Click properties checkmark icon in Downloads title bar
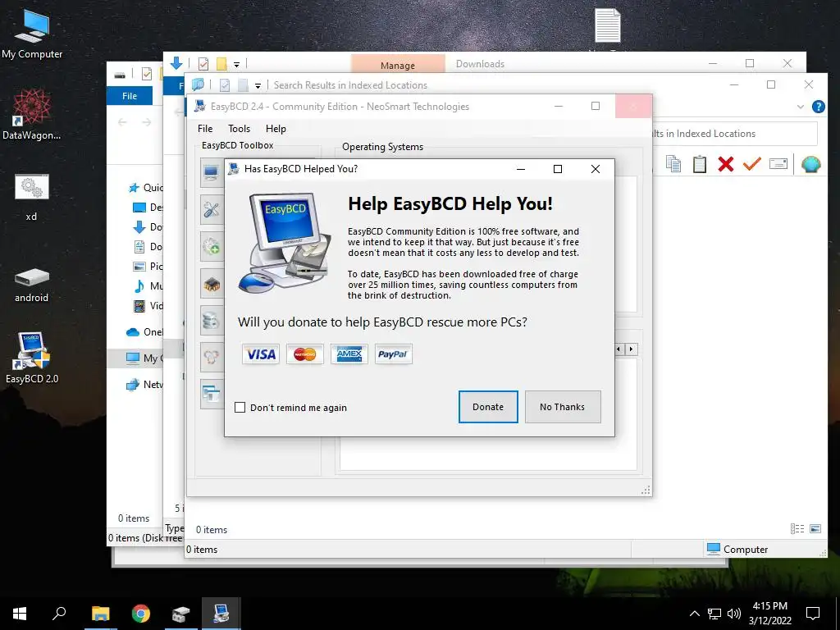This screenshot has width=840, height=630. [x=203, y=64]
